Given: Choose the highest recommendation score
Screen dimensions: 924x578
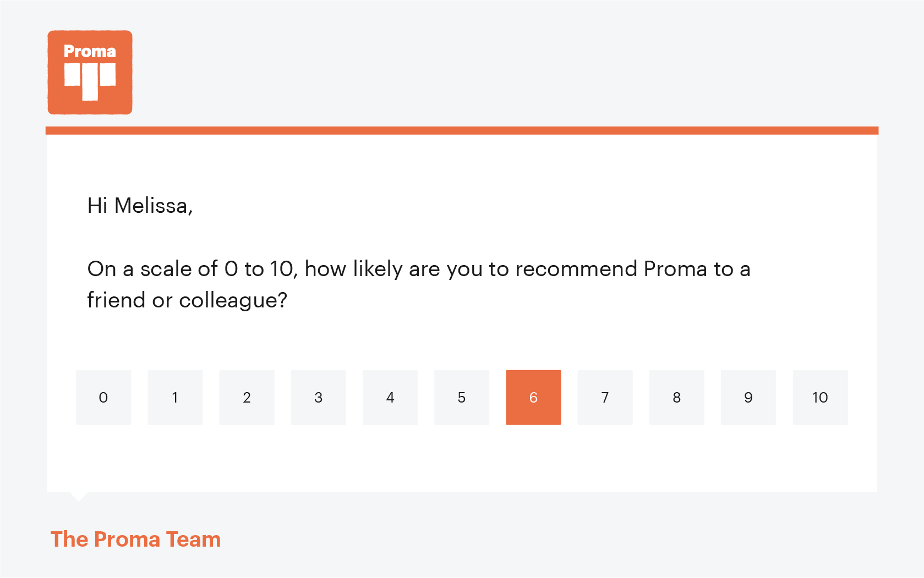Looking at the screenshot, I should point(819,397).
